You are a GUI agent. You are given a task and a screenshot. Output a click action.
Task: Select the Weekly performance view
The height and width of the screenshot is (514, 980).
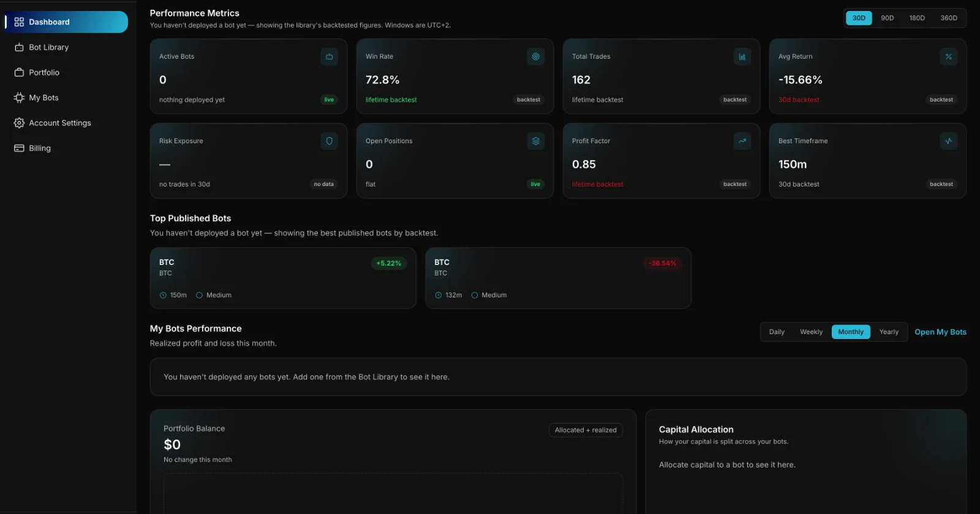coord(811,332)
